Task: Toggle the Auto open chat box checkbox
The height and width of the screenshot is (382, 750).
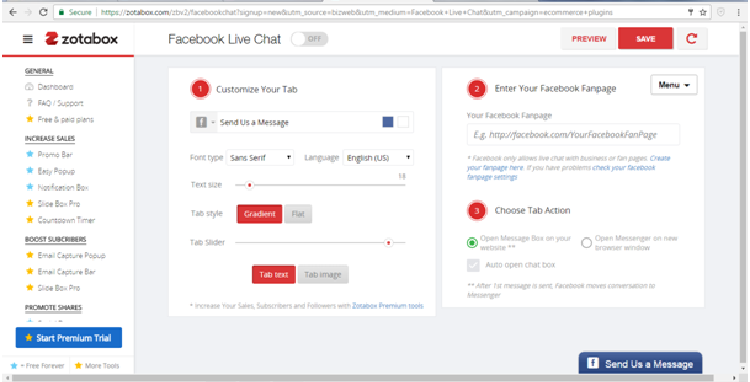Action: [x=473, y=265]
